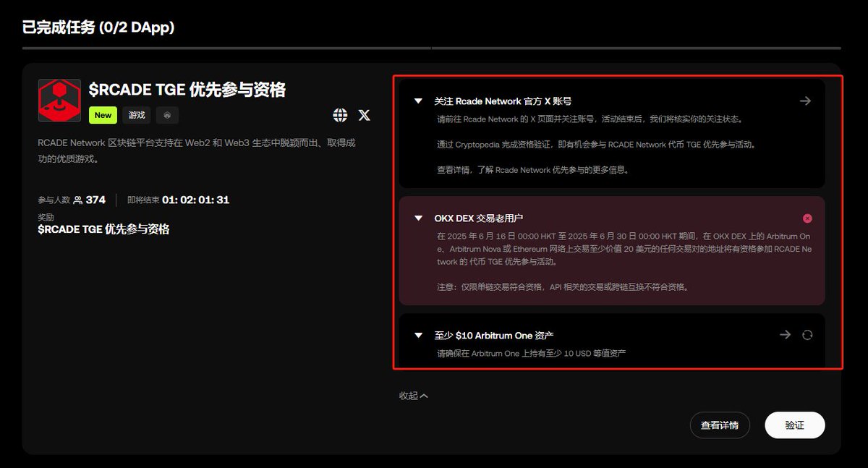Click the countdown 01: 02: 01: 31
Viewport: 868px width, 468px height.
coord(195,200)
